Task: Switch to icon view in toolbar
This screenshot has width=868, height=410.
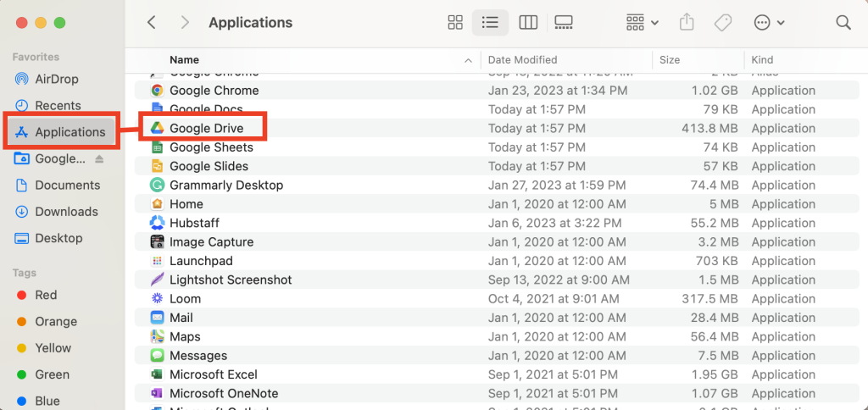Action: click(455, 23)
